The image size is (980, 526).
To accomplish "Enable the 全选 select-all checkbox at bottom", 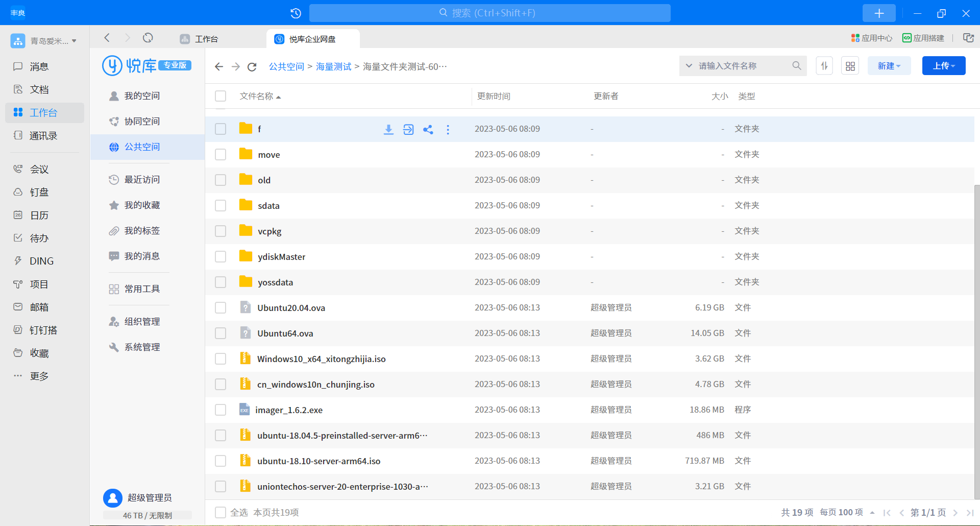I will point(220,512).
